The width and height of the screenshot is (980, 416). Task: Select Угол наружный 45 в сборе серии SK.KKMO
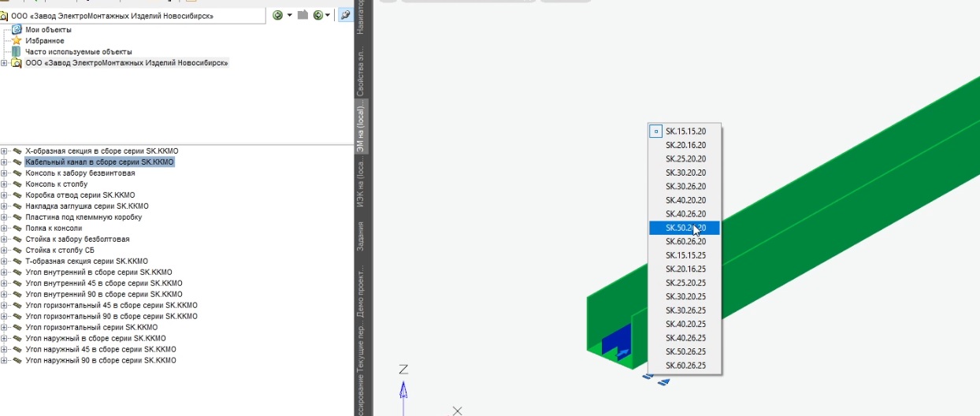pos(101,349)
